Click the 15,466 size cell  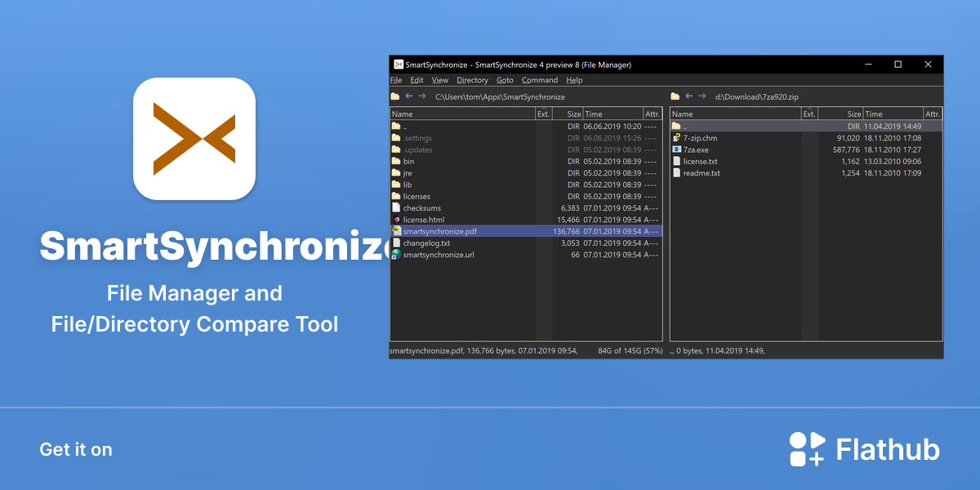[568, 220]
